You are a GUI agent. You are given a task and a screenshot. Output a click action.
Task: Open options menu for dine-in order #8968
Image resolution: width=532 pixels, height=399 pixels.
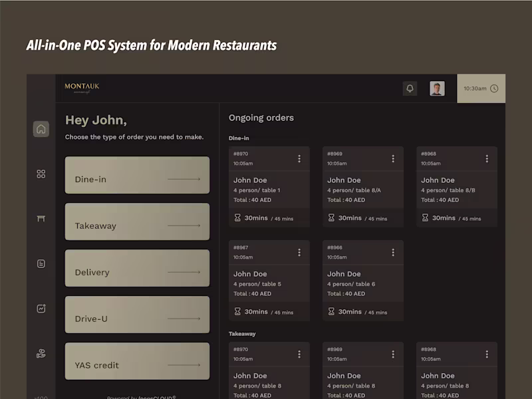(x=487, y=158)
